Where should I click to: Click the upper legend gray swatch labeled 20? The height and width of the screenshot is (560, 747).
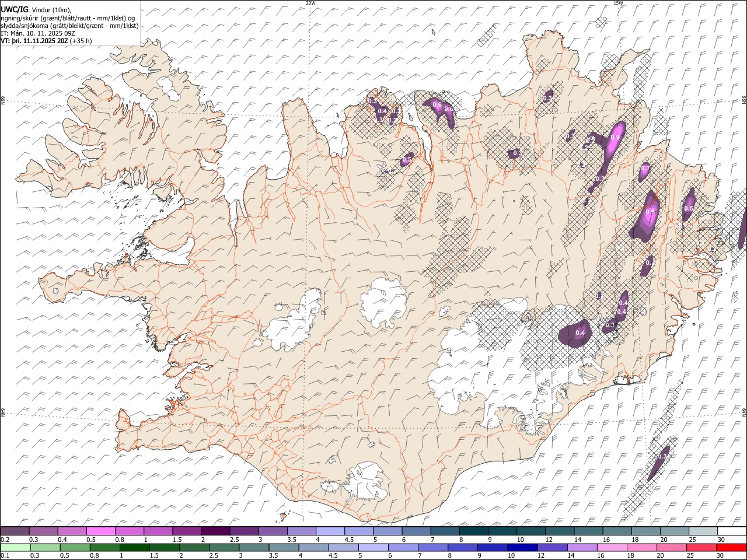673,531
